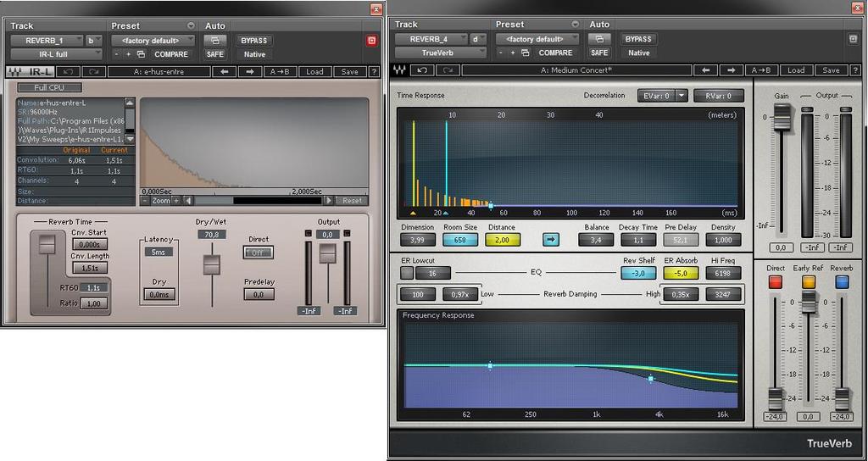Click IR-L info panel scroll down arrow
The height and width of the screenshot is (461, 868).
coord(130,139)
